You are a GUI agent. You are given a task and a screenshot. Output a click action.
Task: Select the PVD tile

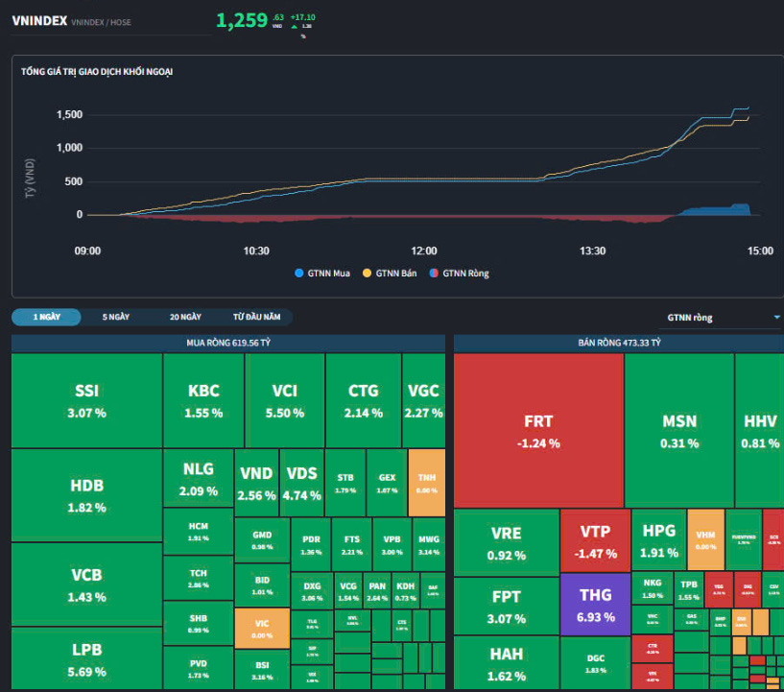point(199,667)
